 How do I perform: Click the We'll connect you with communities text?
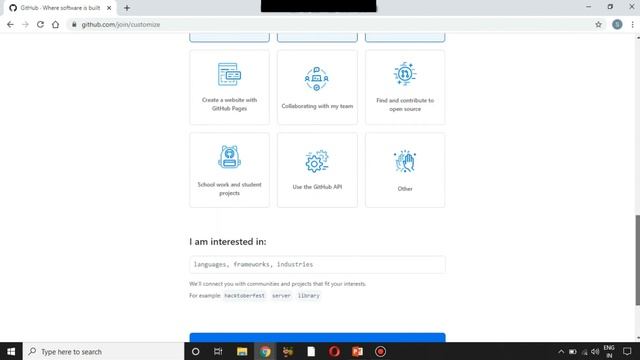pos(278,284)
